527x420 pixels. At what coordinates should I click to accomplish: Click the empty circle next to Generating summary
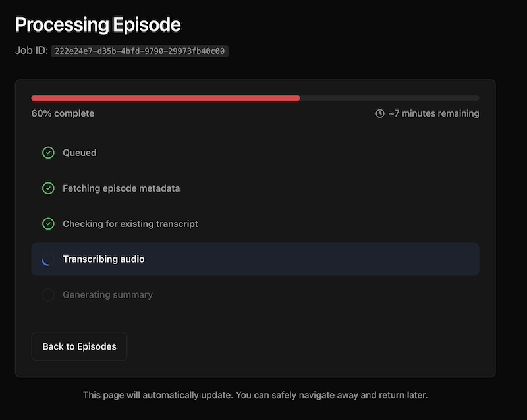coord(48,295)
